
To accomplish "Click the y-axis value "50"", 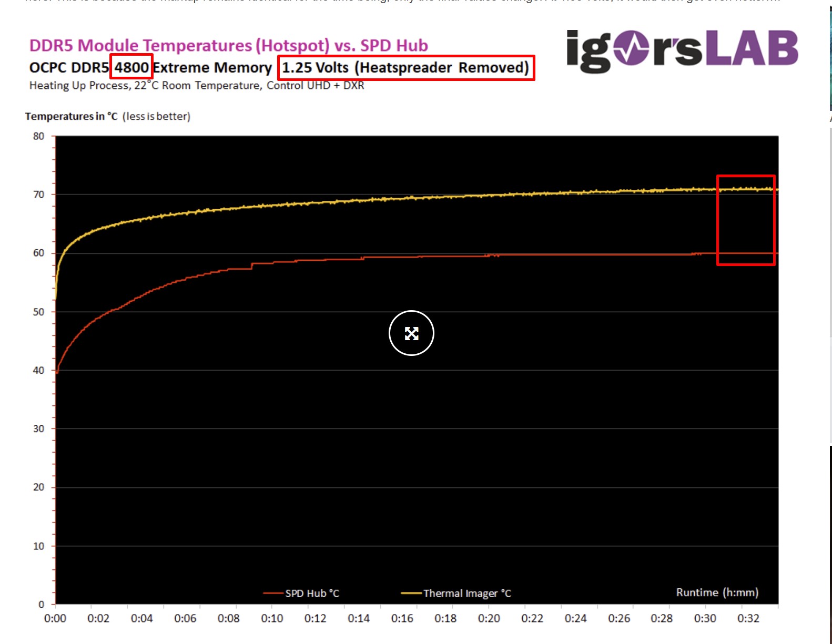I will point(38,312).
